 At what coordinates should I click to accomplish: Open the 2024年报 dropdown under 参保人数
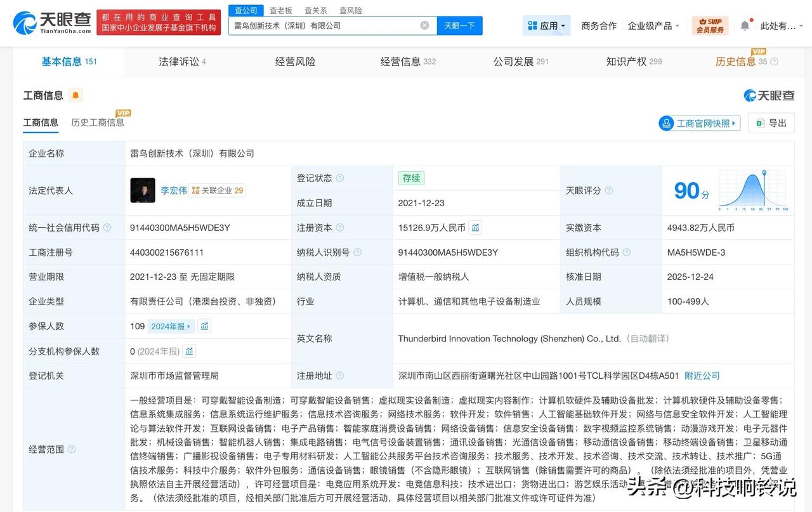coord(170,325)
